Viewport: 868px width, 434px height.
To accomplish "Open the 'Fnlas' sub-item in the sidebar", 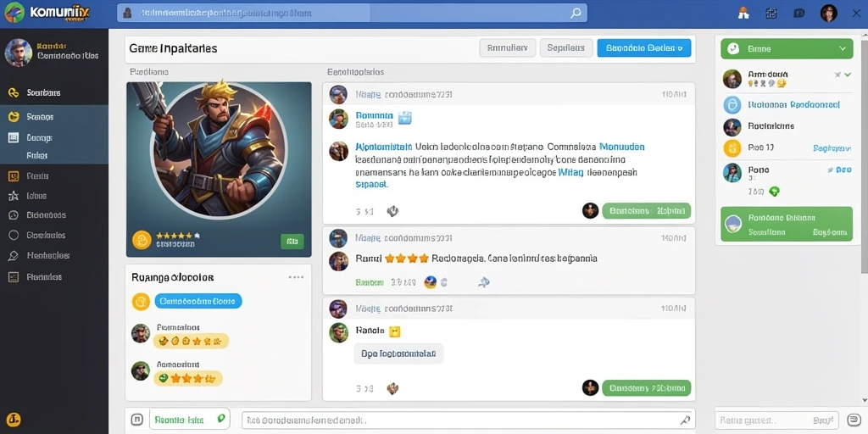I will click(x=37, y=156).
